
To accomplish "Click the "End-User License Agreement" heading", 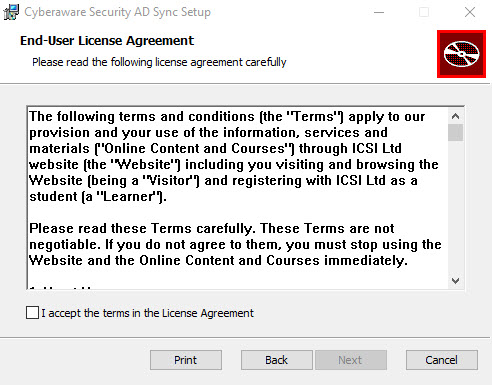I will [107, 41].
